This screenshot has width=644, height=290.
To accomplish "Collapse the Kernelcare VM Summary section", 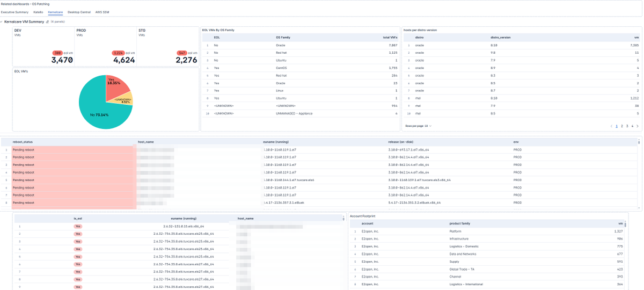I will click(x=2, y=21).
